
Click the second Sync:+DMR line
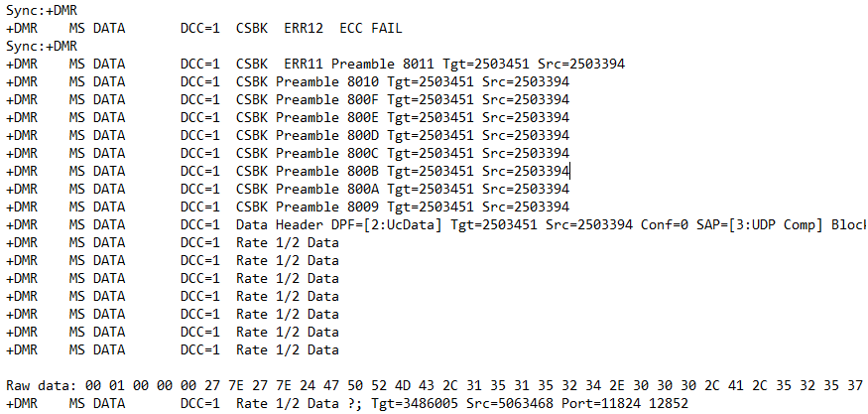tap(42, 46)
